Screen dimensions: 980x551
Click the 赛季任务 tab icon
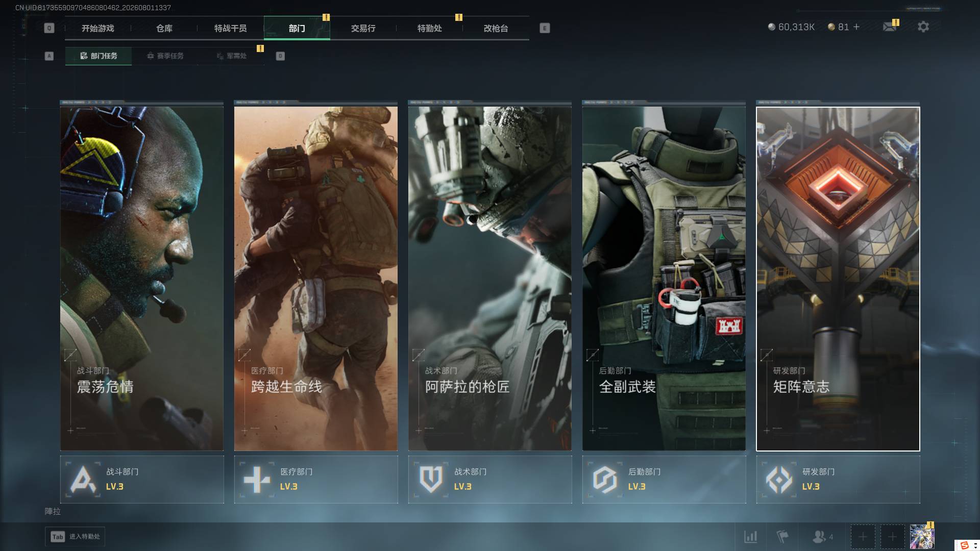coord(151,56)
